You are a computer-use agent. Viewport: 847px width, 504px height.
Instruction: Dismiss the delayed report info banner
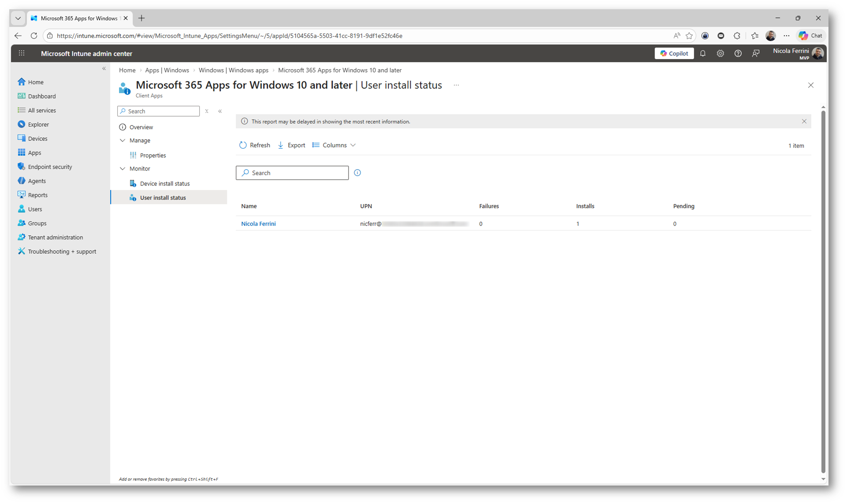tap(804, 121)
